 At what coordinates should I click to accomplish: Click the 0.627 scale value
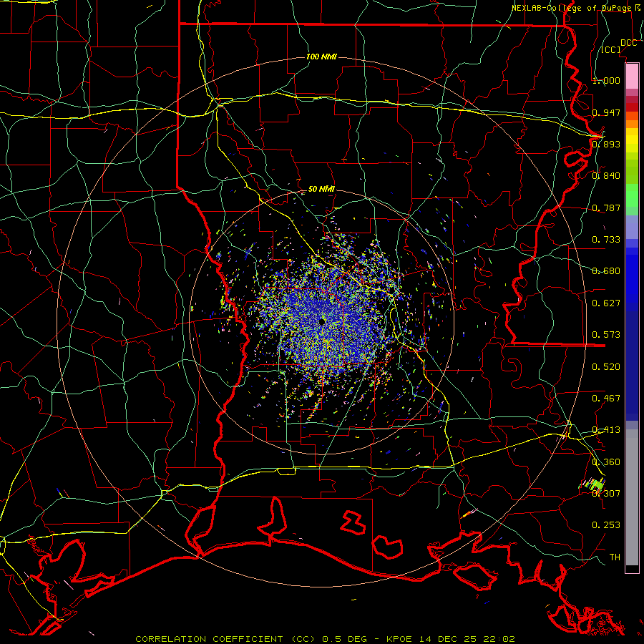(606, 303)
